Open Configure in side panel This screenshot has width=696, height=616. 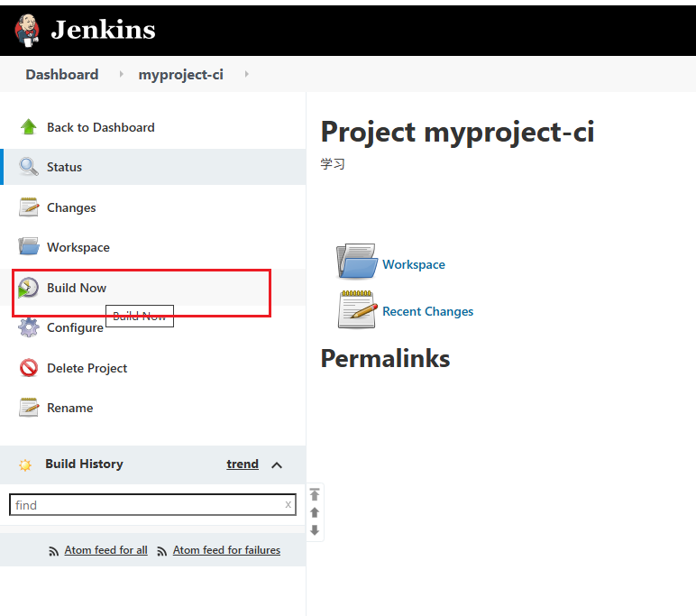[x=75, y=327]
